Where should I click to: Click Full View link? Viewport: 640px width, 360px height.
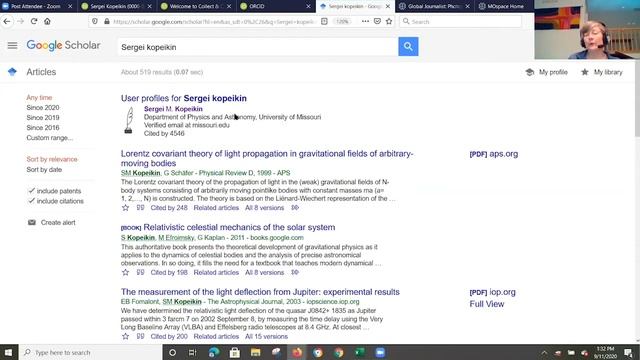(487, 304)
